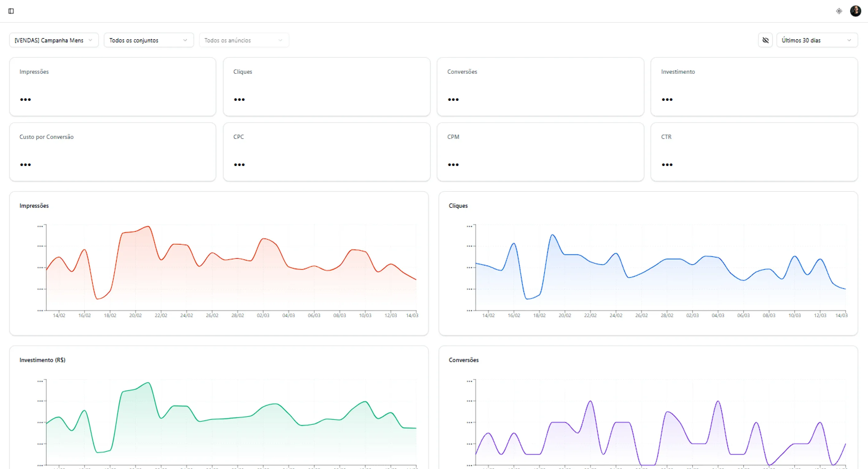
Task: Select the CPC metric card
Action: pos(326,152)
